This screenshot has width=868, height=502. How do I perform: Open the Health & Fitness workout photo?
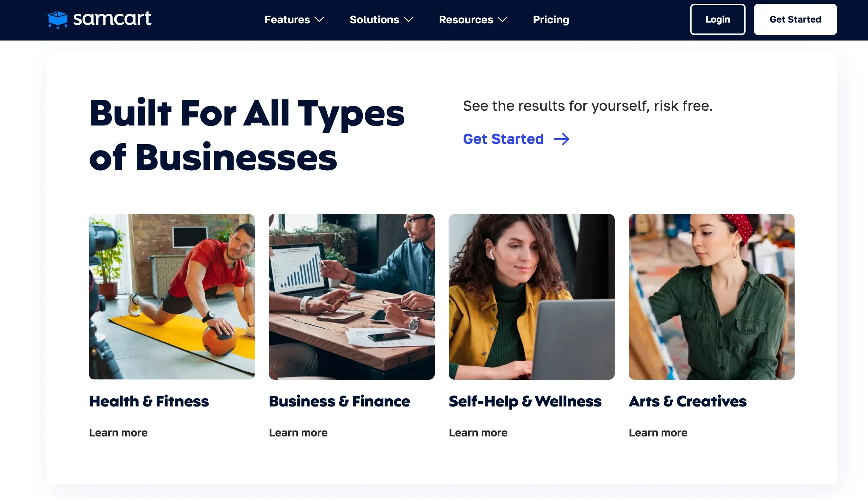click(x=172, y=297)
